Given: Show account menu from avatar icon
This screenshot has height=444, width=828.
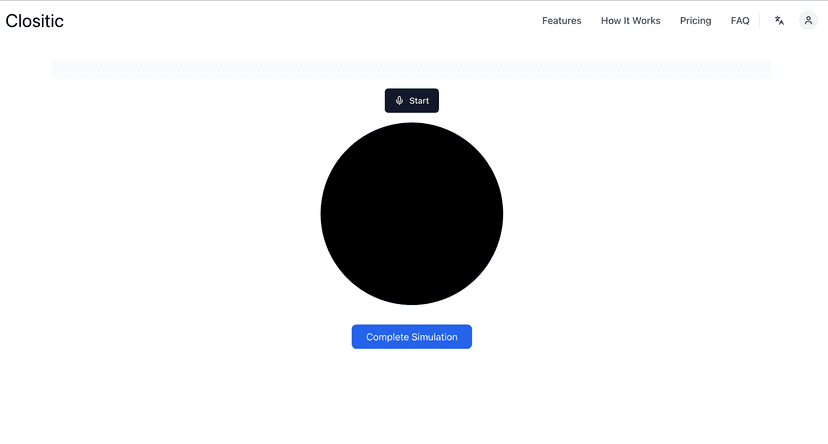Looking at the screenshot, I should click(808, 20).
